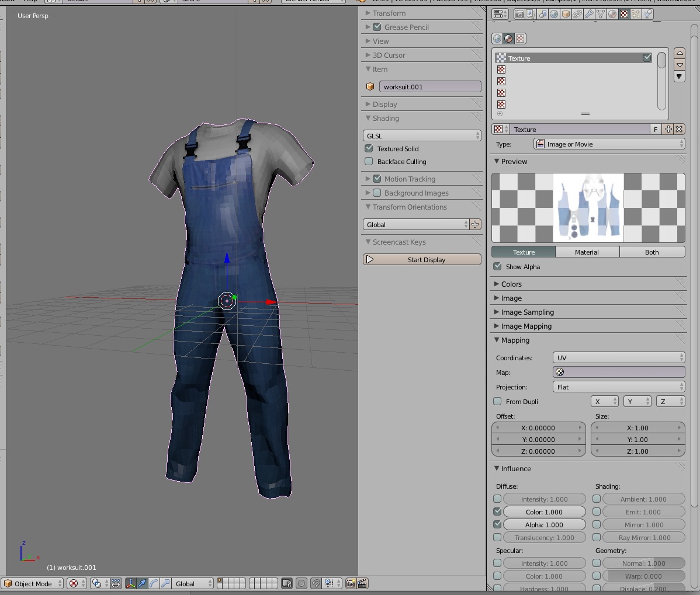This screenshot has height=595, width=700.
Task: Switch preview to the Material tab
Action: (x=587, y=252)
